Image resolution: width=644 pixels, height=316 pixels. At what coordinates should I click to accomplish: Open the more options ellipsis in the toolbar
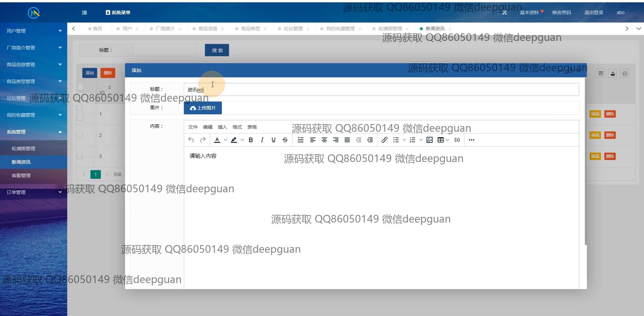(x=471, y=140)
